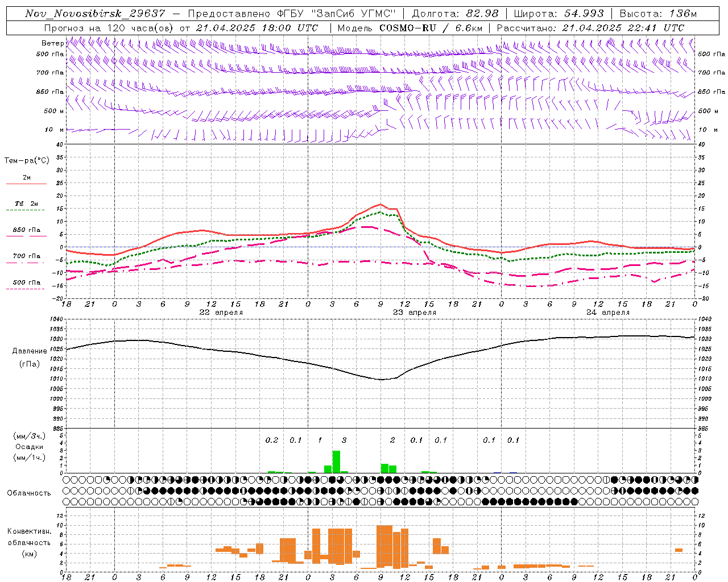Click the "Облачность" cloud cover label
Screen dimensions: 728x582
coord(29,493)
